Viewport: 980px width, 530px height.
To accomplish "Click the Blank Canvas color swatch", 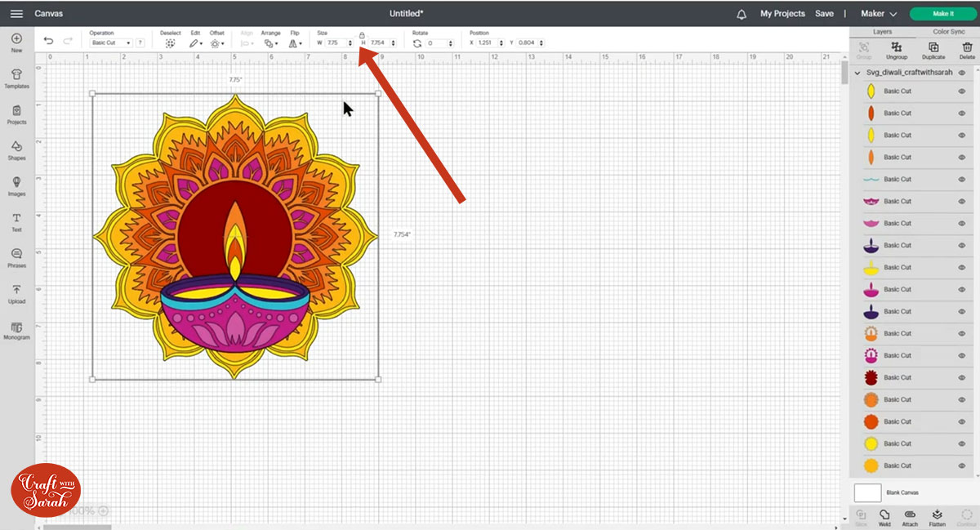I will pyautogui.click(x=867, y=492).
